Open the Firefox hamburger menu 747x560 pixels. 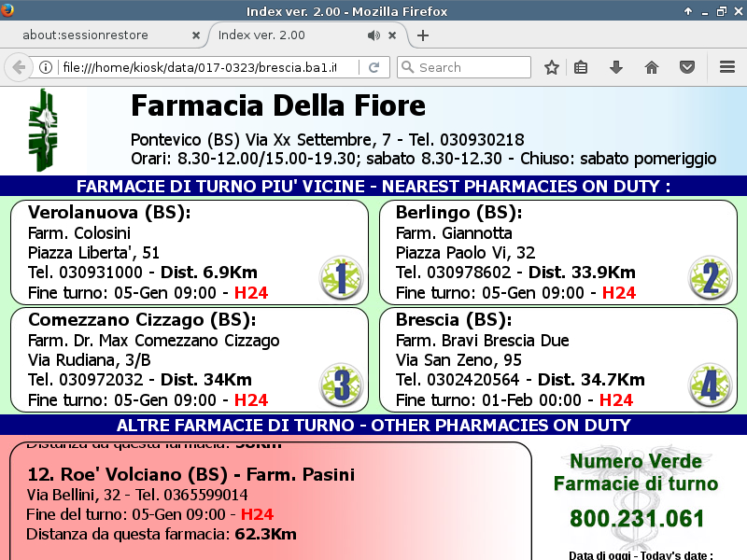(x=727, y=67)
